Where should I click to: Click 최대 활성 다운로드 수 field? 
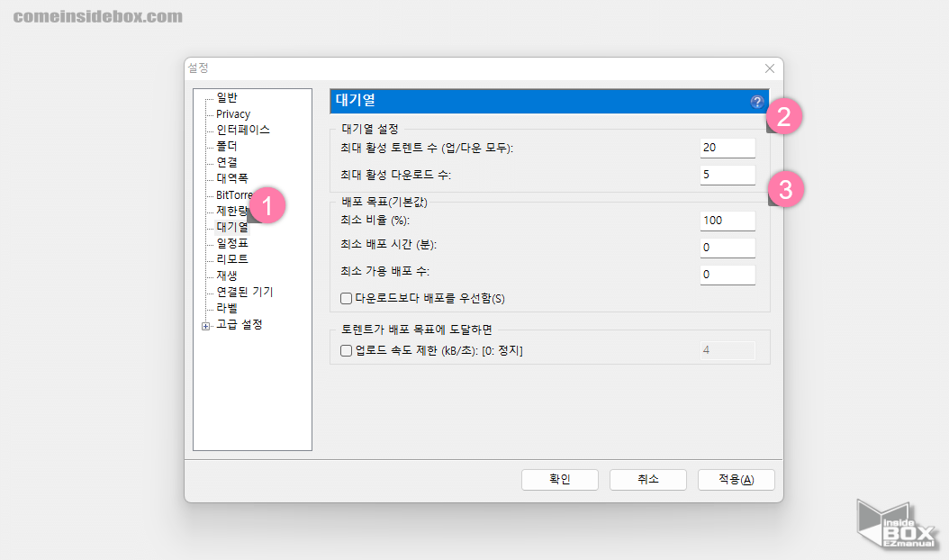(x=728, y=175)
